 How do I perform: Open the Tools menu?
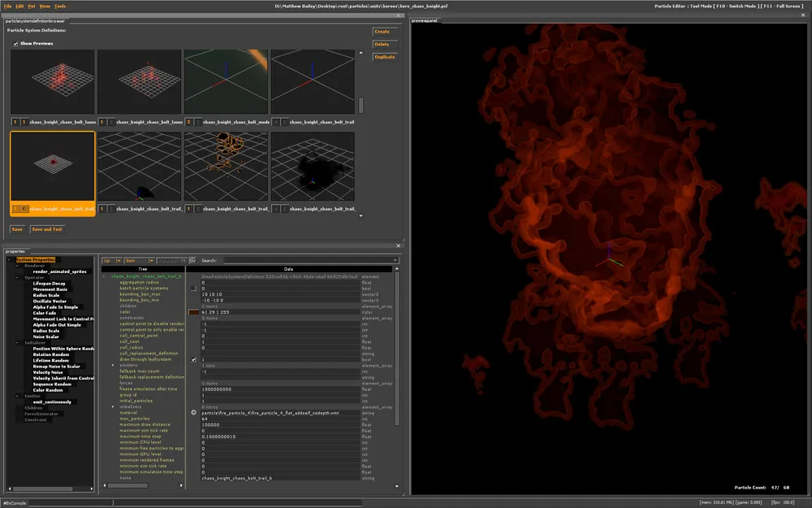60,6
